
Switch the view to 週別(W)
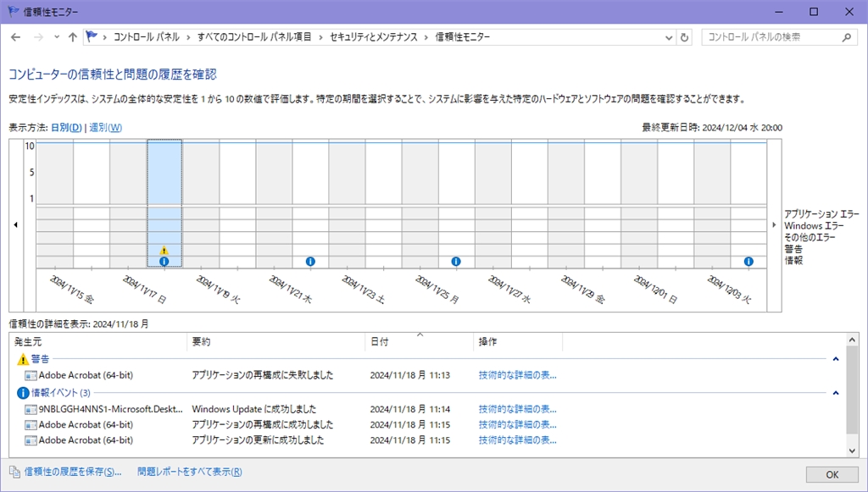pyautogui.click(x=105, y=128)
